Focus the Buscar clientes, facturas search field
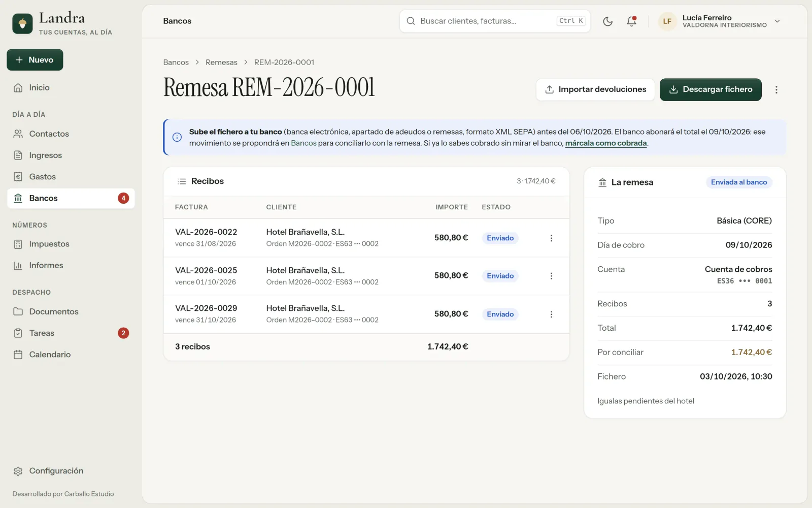Screen dimensions: 812x508 click(495, 21)
